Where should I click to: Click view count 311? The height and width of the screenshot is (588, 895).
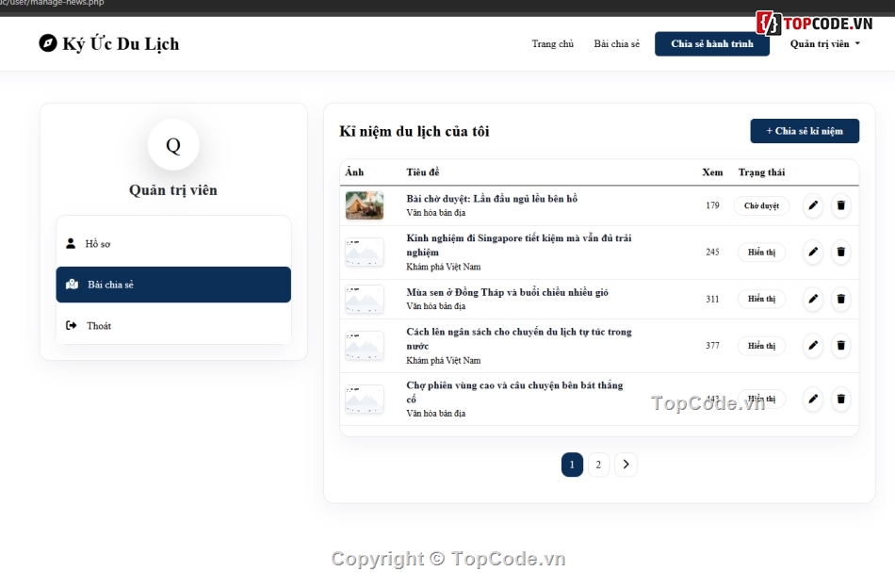(712, 299)
